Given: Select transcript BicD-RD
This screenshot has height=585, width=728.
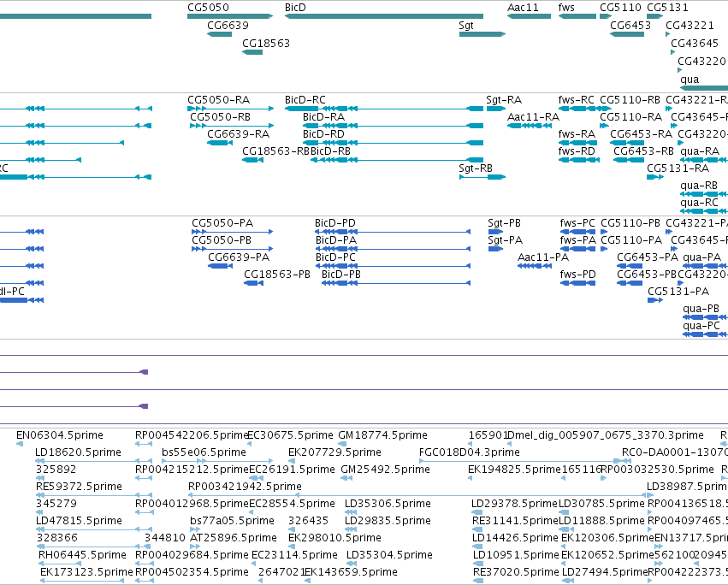Looking at the screenshot, I should (x=393, y=143).
